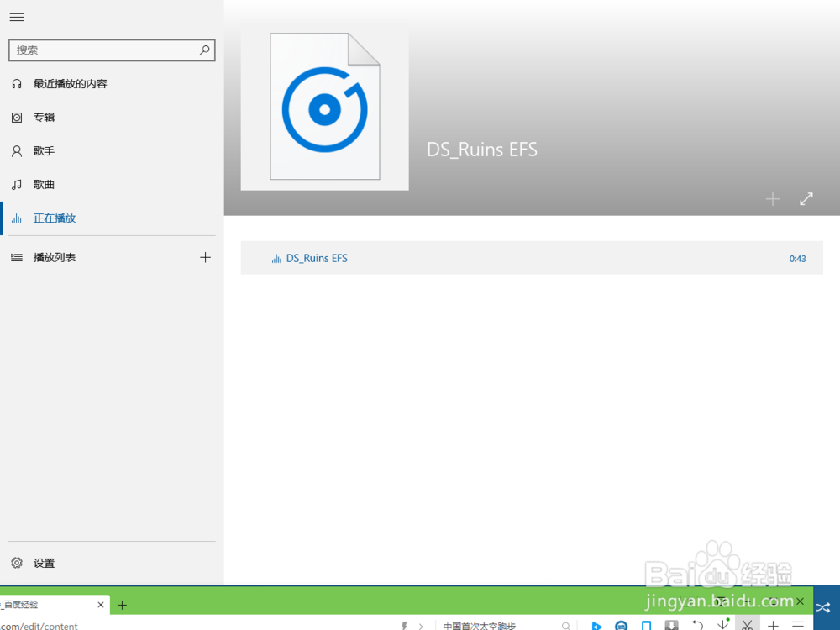This screenshot has height=630, width=840.
Task: Click the browser toolbar plus icon
Action: [x=773, y=625]
